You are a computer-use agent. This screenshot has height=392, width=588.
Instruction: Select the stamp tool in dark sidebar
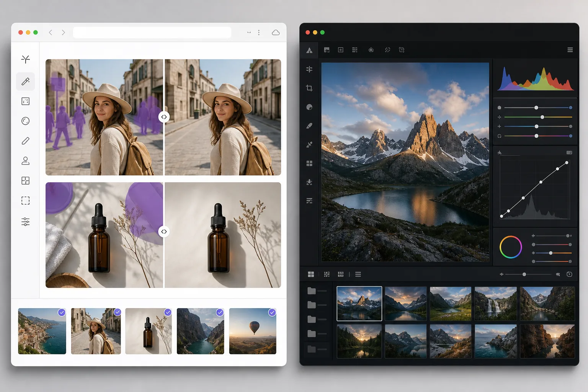click(x=309, y=182)
